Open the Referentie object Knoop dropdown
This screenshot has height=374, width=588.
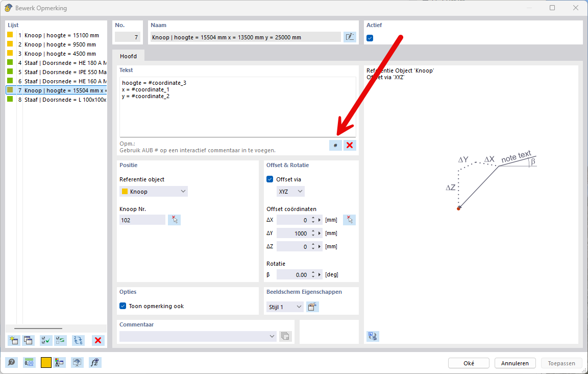(154, 192)
